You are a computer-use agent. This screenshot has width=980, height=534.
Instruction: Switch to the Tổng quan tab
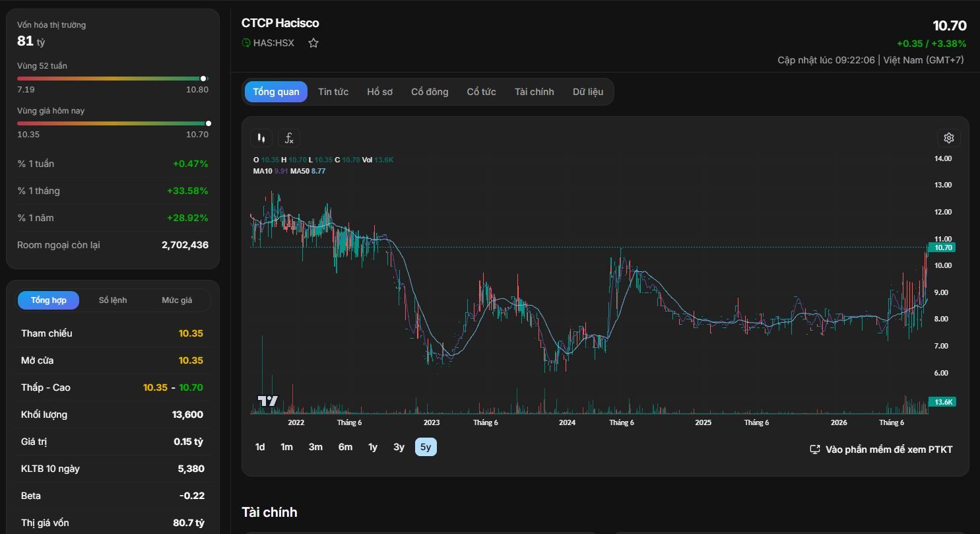pos(276,92)
